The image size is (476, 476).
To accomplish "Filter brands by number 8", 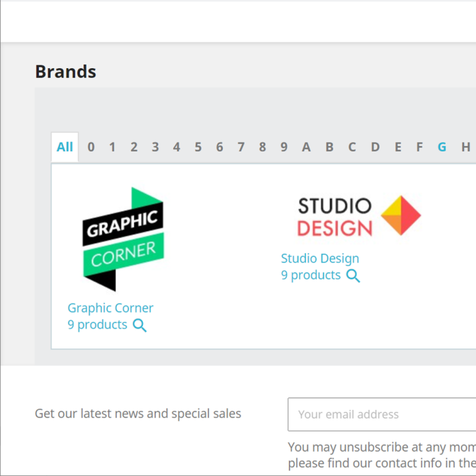I will (262, 147).
